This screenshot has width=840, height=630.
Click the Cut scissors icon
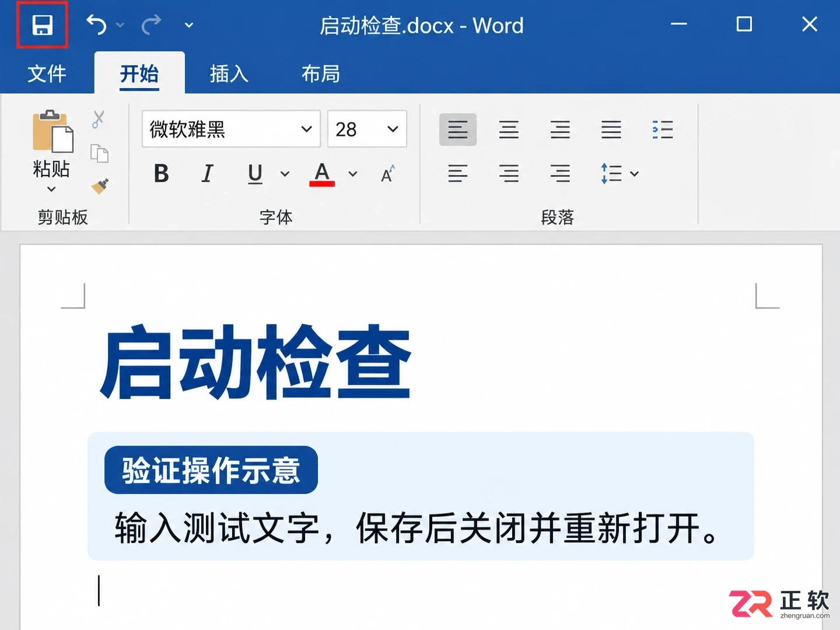click(98, 119)
